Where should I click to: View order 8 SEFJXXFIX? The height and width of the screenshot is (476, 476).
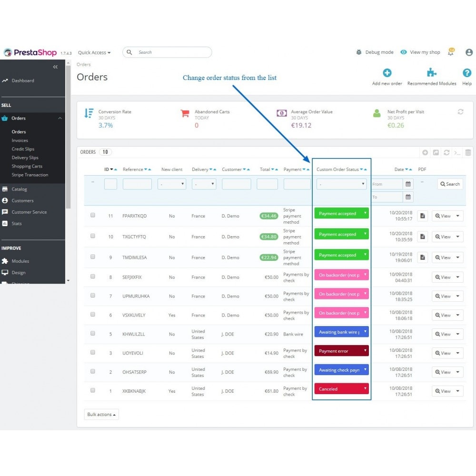point(443,277)
